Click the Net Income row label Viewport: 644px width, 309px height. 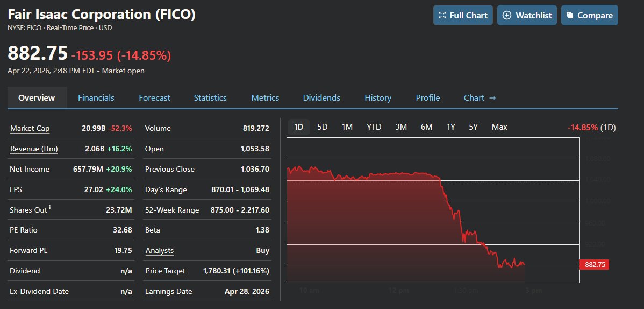click(x=29, y=169)
